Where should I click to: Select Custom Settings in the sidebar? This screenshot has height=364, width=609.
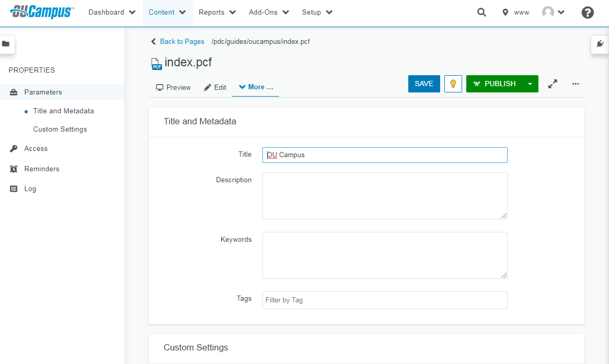pyautogui.click(x=60, y=129)
